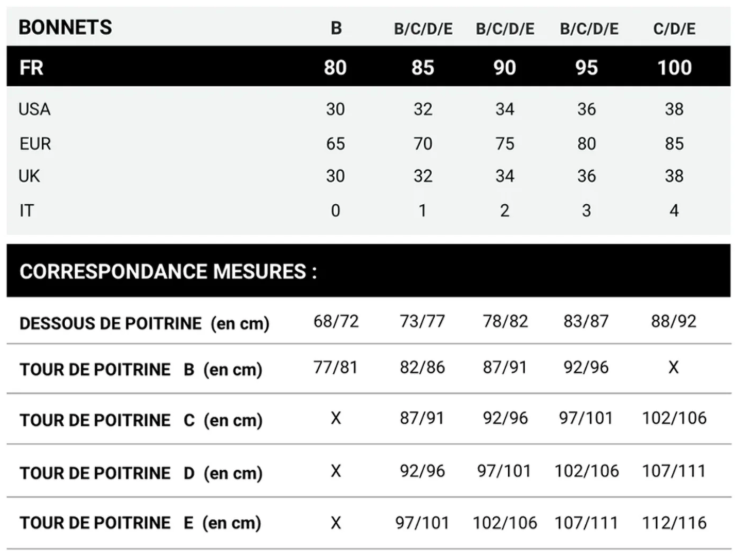This screenshot has width=738, height=554.
Task: Select TOUR DE POITRINE D row label
Action: (140, 472)
